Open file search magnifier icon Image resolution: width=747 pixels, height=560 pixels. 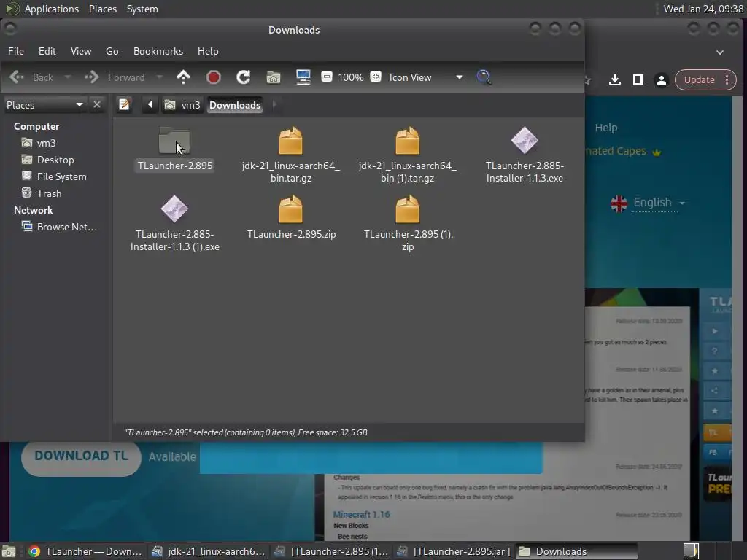click(484, 77)
